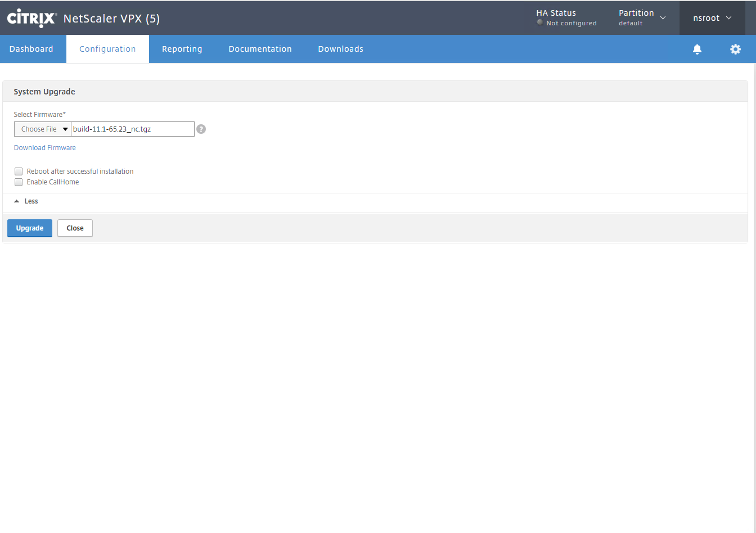Enable Reboot after successful installation checkbox

coord(19,171)
